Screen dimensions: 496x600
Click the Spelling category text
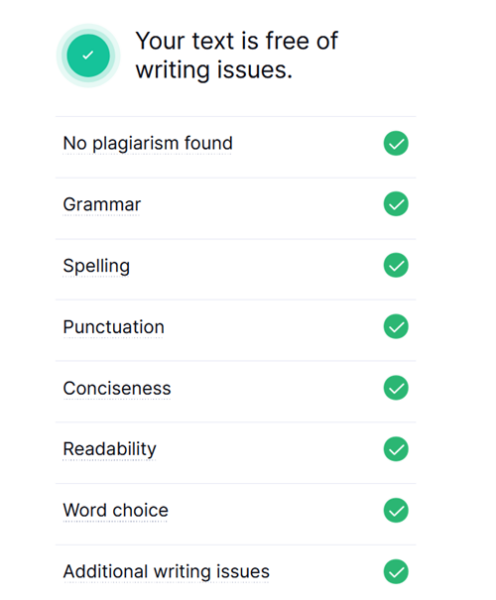[96, 266]
